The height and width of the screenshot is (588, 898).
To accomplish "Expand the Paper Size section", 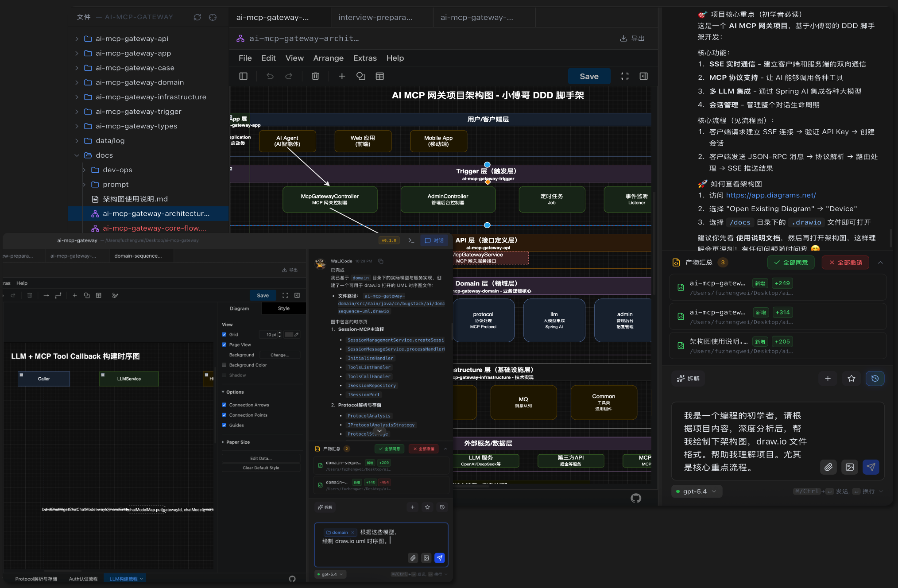I will tap(238, 442).
